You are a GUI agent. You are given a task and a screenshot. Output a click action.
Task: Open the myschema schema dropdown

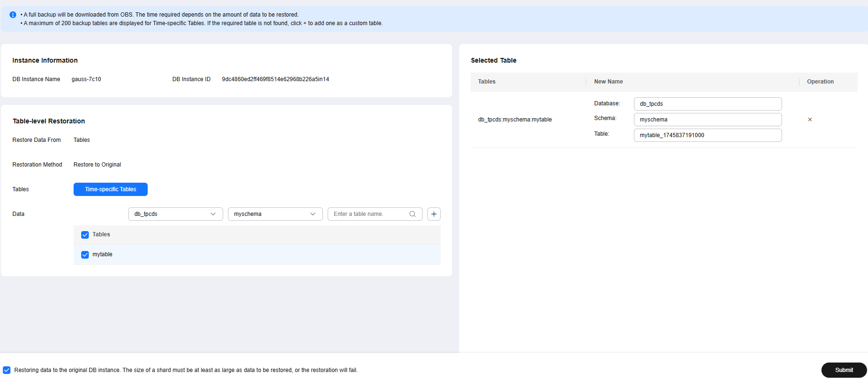pyautogui.click(x=275, y=214)
